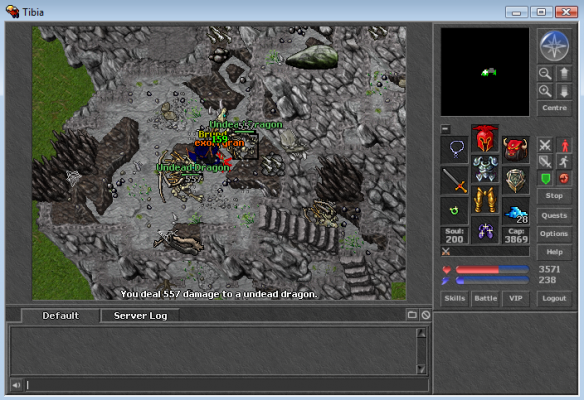Screen dimensions: 584x400
Task: Open the Quests log
Action: (555, 216)
